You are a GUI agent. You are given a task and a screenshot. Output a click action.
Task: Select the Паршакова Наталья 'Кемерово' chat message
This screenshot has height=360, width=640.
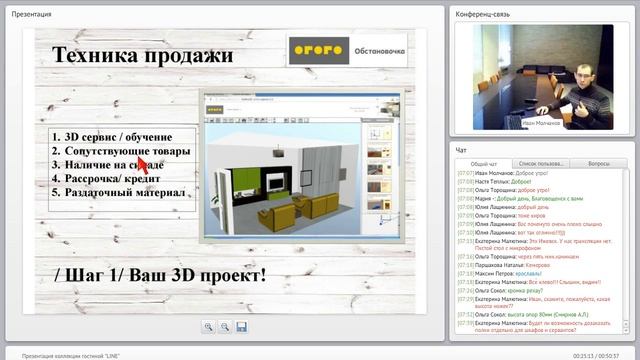point(504,265)
